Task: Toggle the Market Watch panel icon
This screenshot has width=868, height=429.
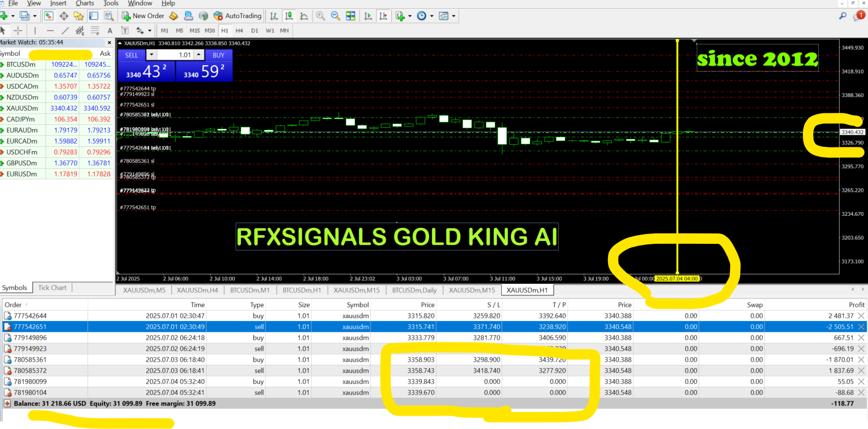Action: (49, 16)
